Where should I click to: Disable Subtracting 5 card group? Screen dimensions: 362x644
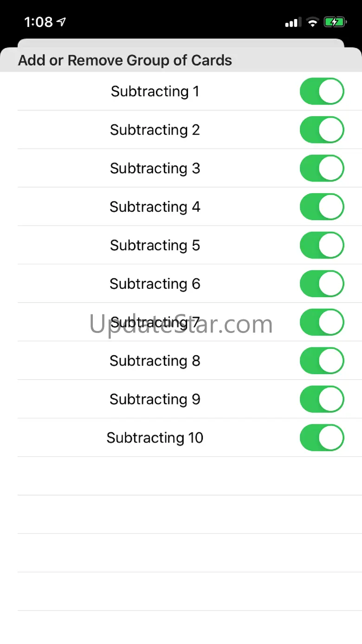tap(322, 245)
